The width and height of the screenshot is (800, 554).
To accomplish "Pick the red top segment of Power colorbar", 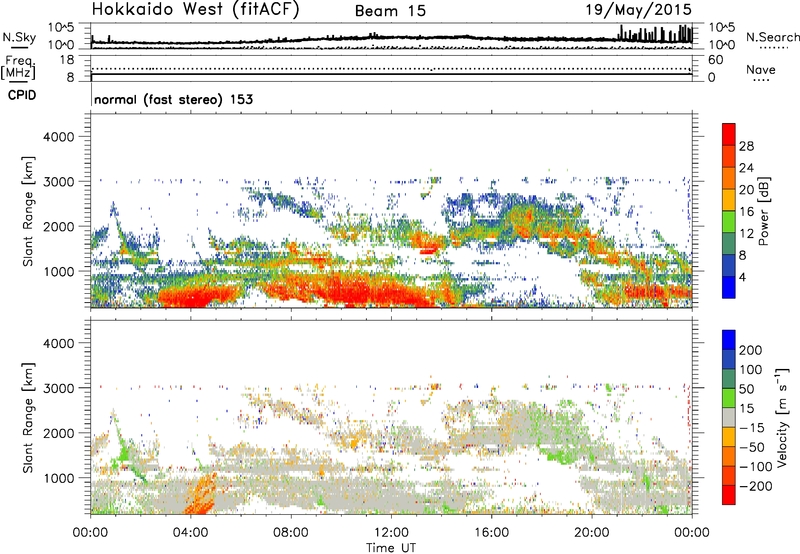I will click(x=729, y=134).
